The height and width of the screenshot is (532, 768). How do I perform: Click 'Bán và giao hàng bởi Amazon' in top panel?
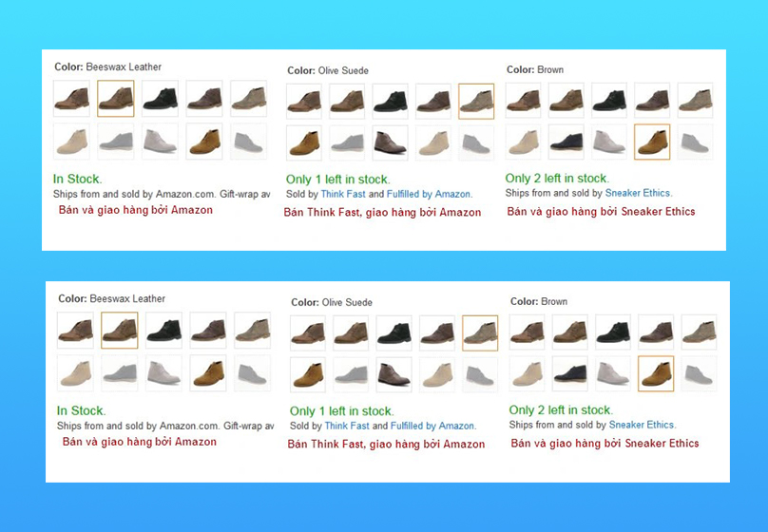coord(136,211)
